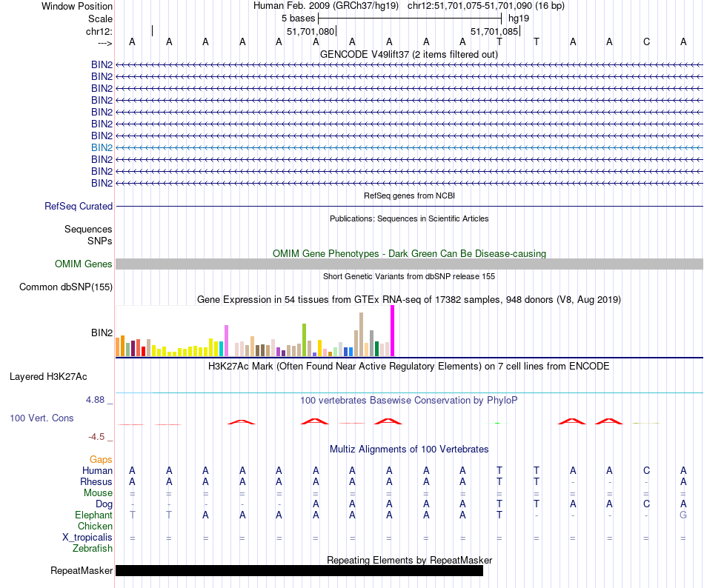Select the Scale track label
Viewport: 704px width, 588px height.
tap(100, 19)
